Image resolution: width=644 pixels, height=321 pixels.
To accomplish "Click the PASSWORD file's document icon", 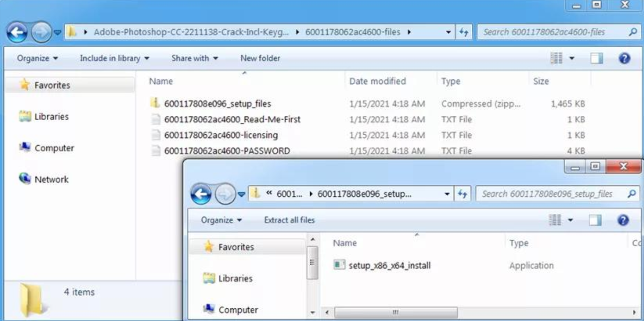I will tap(155, 151).
